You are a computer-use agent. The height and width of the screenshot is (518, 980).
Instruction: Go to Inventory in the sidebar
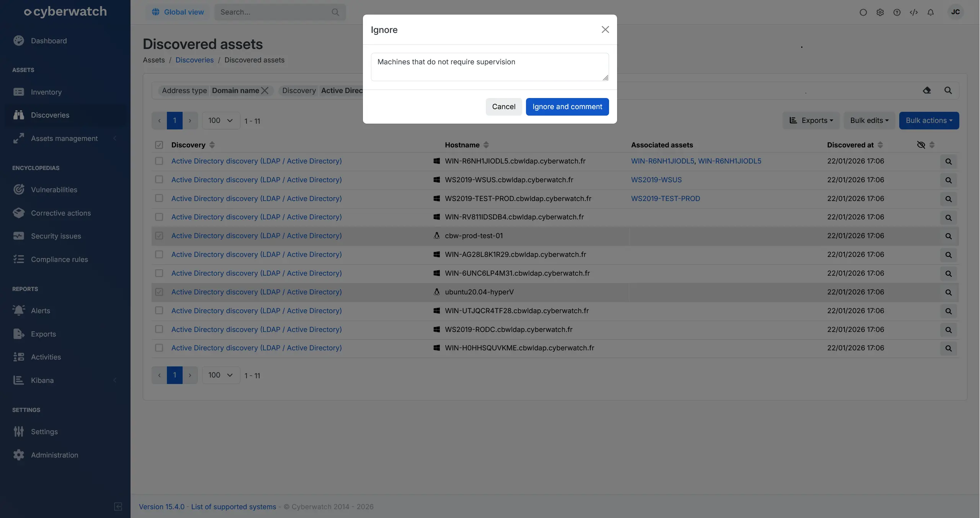pyautogui.click(x=46, y=92)
